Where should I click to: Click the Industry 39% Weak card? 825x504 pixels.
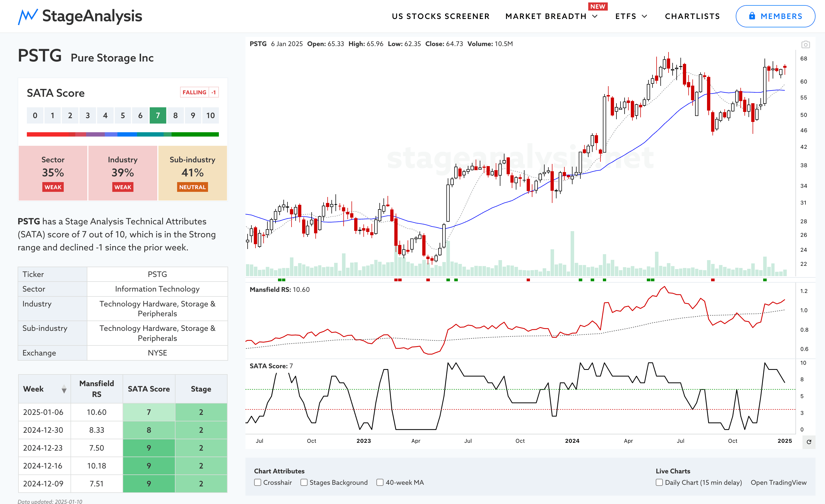pyautogui.click(x=123, y=173)
